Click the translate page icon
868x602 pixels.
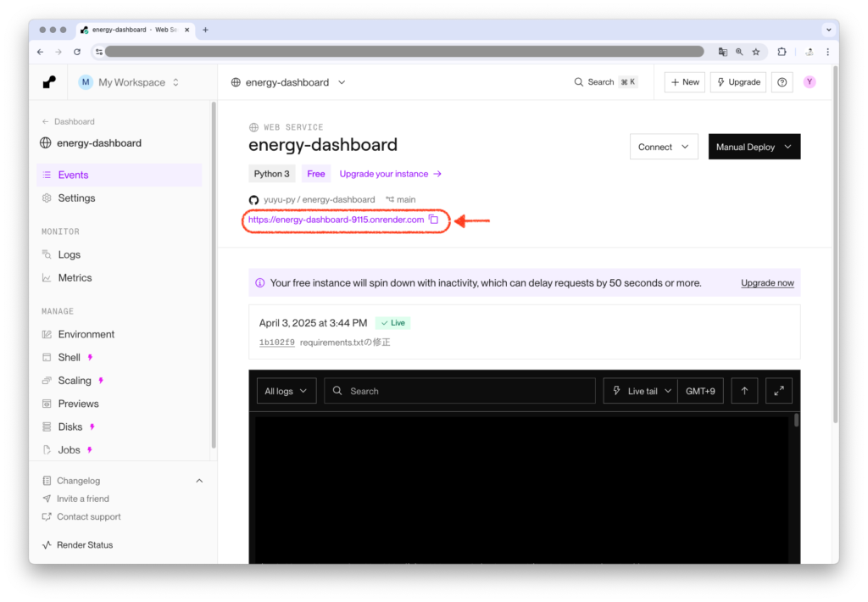coord(722,52)
